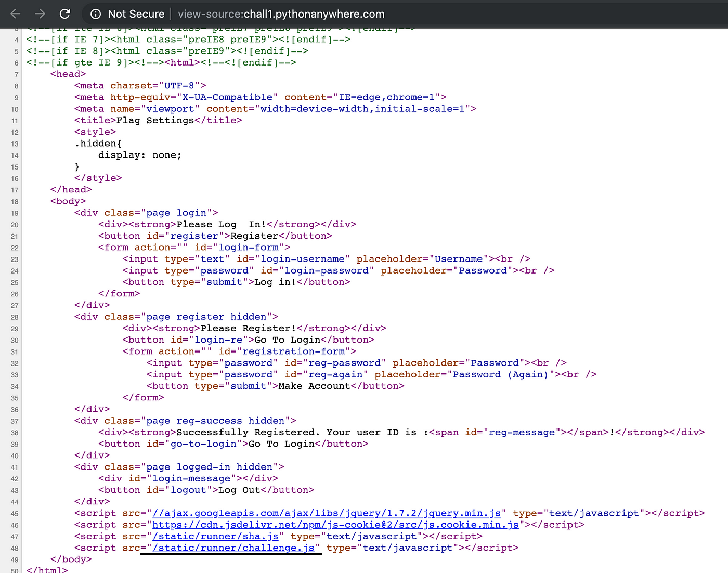Click the 'page register hidden' class value
728x573 pixels.
[206, 317]
